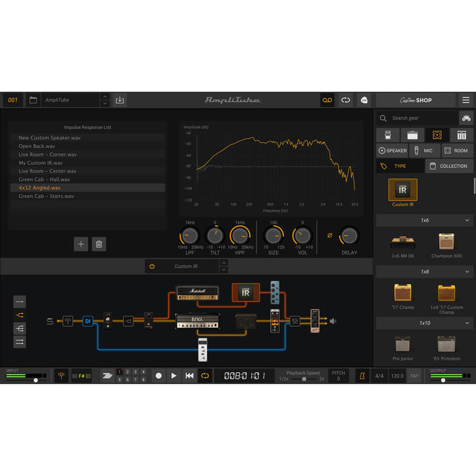Click the TILT knob

point(215,235)
